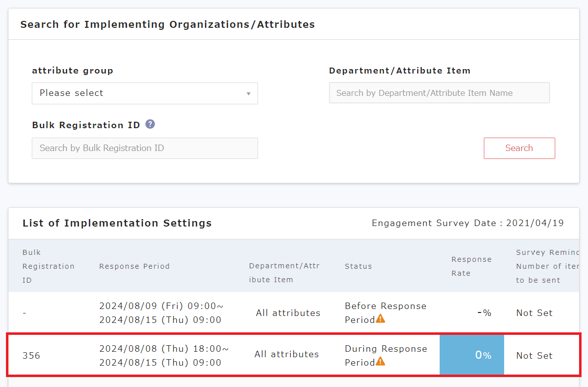Click the Bulk Registration ID help icon
The width and height of the screenshot is (588, 387).
pyautogui.click(x=150, y=124)
